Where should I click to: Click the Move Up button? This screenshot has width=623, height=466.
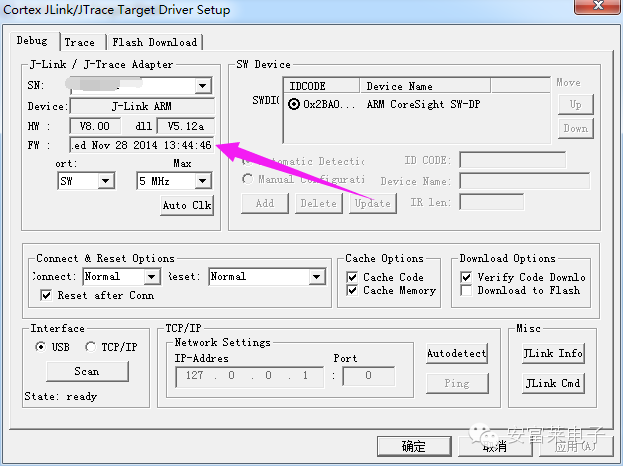point(576,104)
